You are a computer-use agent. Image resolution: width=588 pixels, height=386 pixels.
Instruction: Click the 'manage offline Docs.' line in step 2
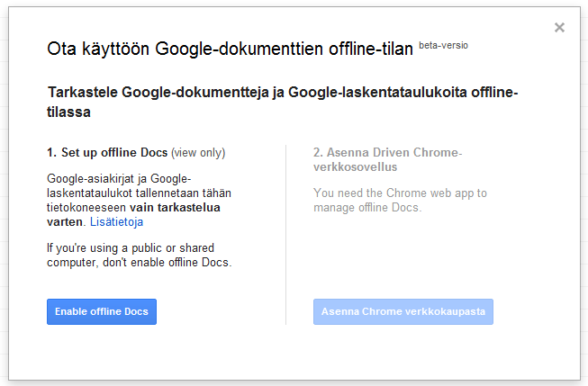coord(366,208)
